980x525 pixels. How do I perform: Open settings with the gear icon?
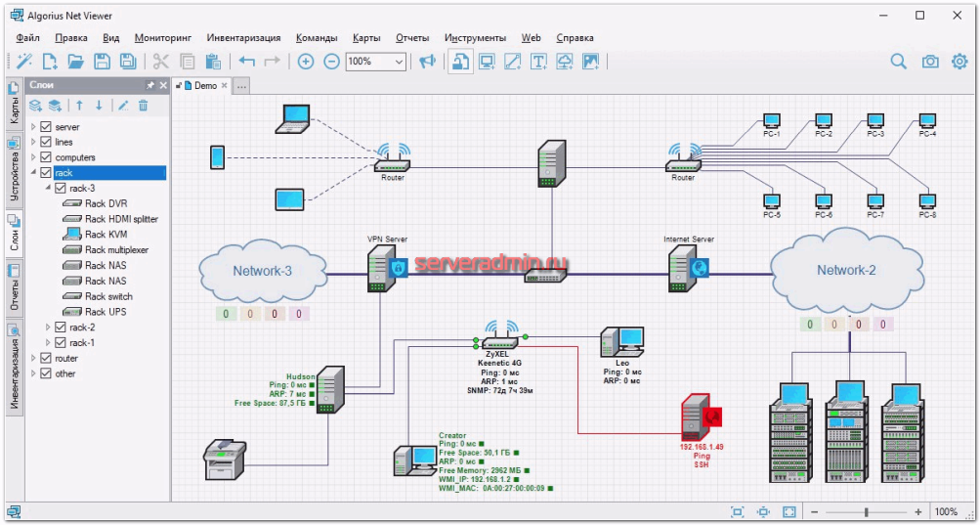(x=959, y=62)
